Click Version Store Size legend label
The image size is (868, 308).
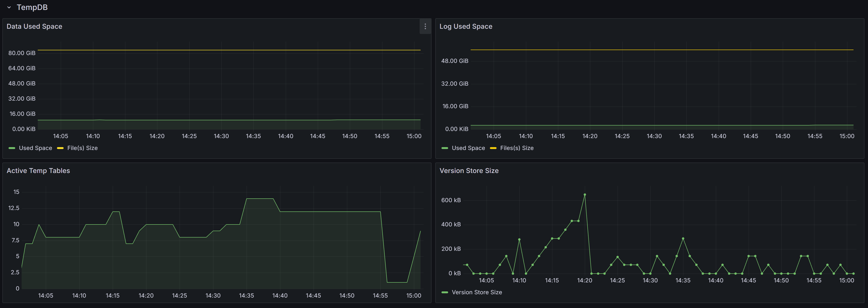(476, 292)
